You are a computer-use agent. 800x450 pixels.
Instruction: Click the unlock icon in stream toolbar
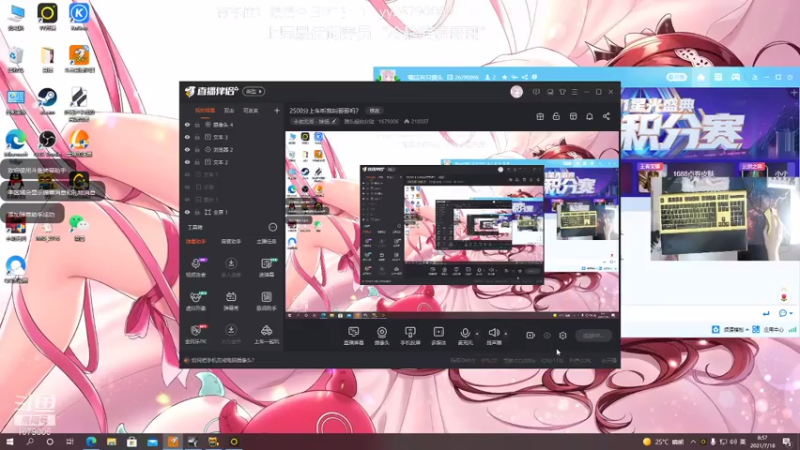556,116
